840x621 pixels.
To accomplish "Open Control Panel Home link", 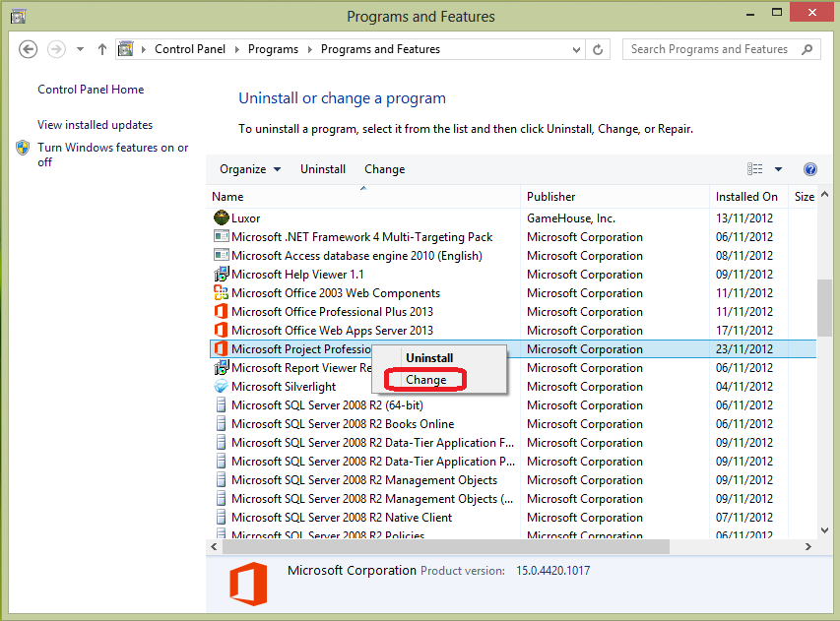I will 91,90.
